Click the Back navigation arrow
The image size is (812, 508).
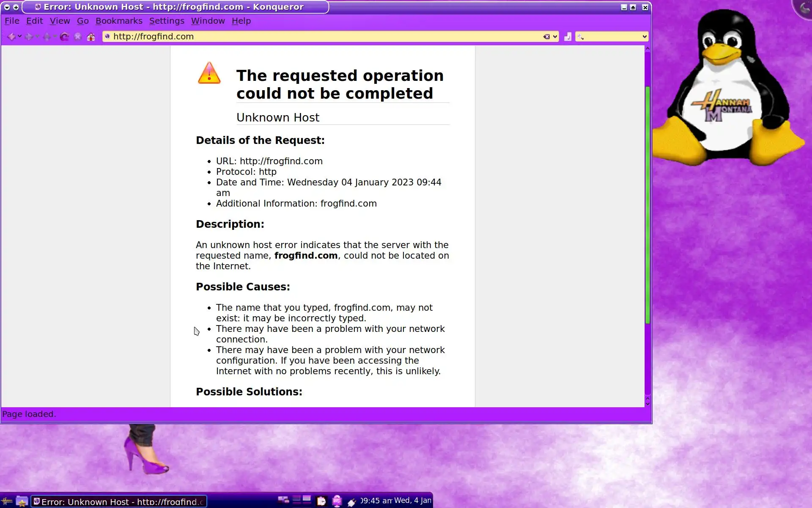11,37
